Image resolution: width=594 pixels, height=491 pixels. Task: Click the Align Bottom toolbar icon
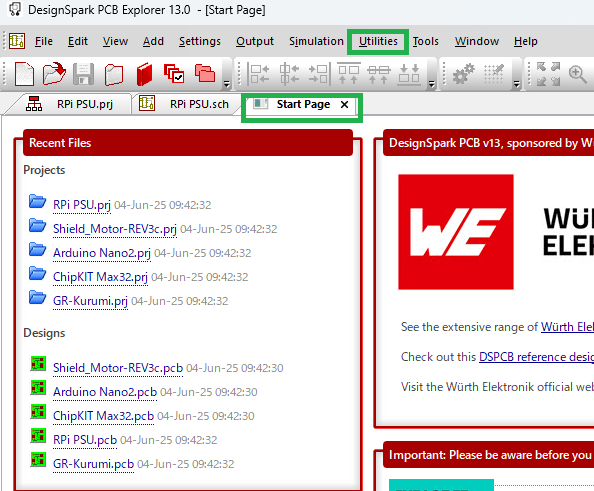pyautogui.click(x=409, y=74)
